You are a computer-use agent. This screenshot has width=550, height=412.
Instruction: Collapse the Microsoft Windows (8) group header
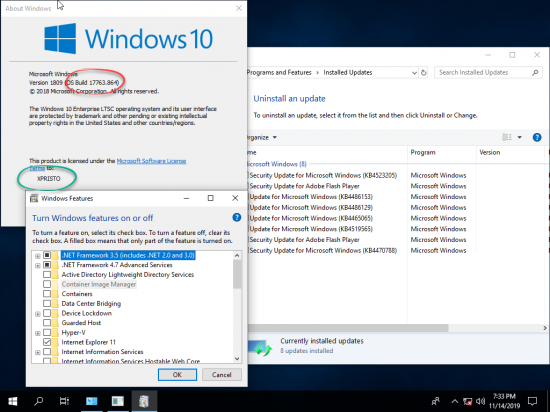pyautogui.click(x=277, y=164)
